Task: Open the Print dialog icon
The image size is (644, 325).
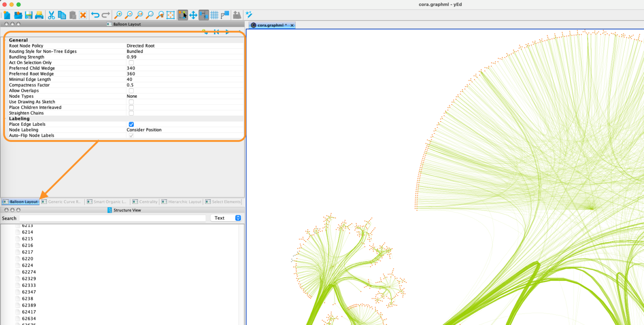Action: pyautogui.click(x=39, y=15)
